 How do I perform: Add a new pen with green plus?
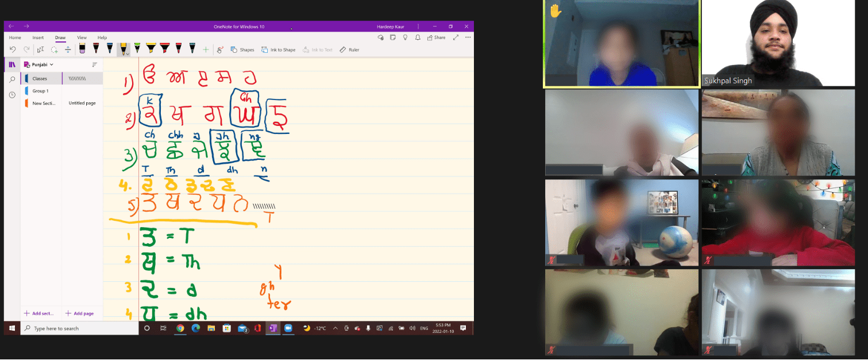[206, 50]
